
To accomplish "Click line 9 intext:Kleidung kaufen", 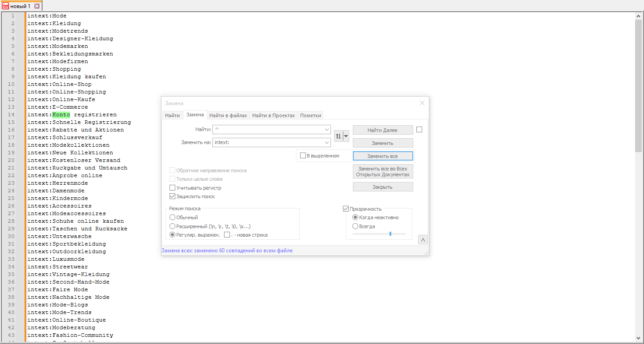I will tap(67, 76).
